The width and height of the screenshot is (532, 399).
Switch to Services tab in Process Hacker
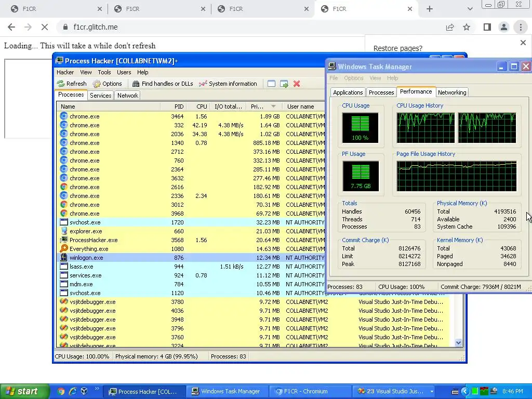coord(100,96)
